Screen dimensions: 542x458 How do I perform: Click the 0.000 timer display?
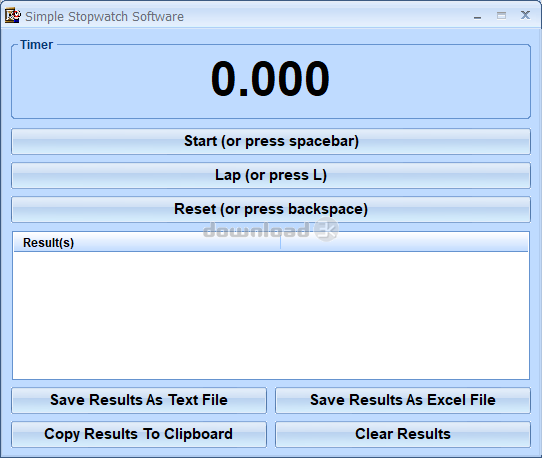click(270, 79)
